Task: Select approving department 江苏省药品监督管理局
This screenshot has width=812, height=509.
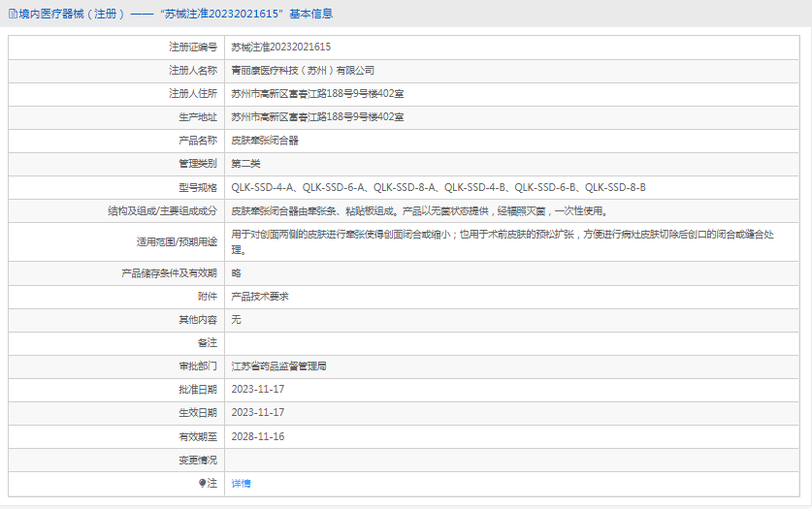Action: [x=278, y=366]
